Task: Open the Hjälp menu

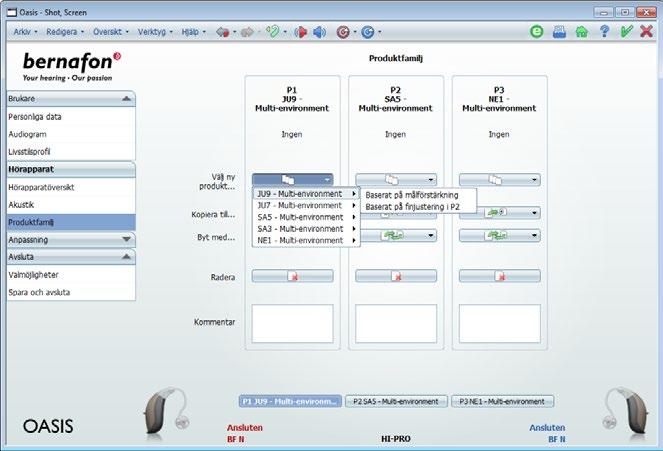Action: point(193,32)
